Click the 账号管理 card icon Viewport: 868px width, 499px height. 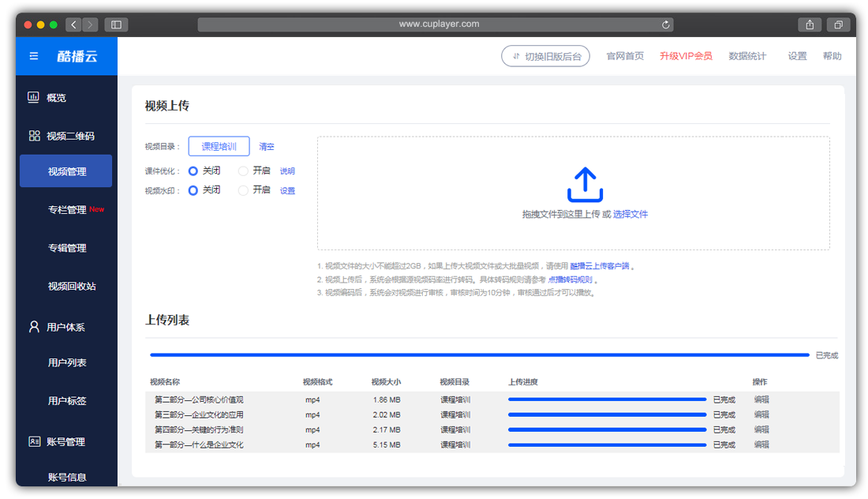coord(34,441)
